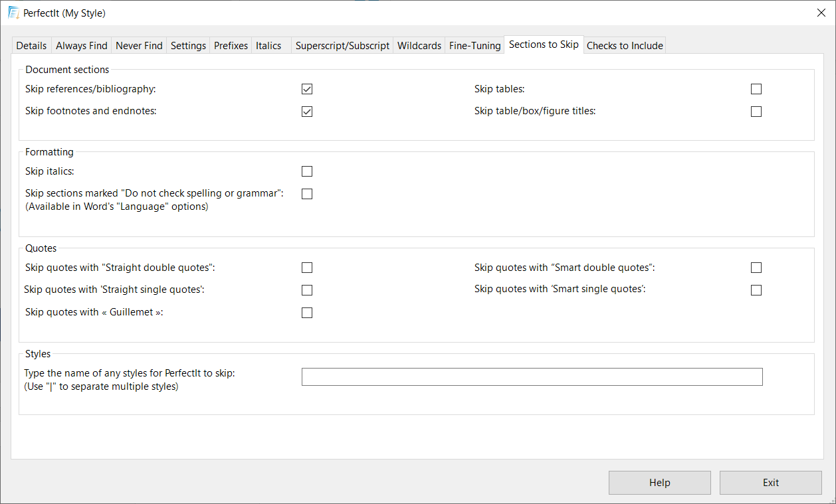Click the PerfectIt app icon in title bar
The width and height of the screenshot is (836, 504).
click(x=13, y=13)
